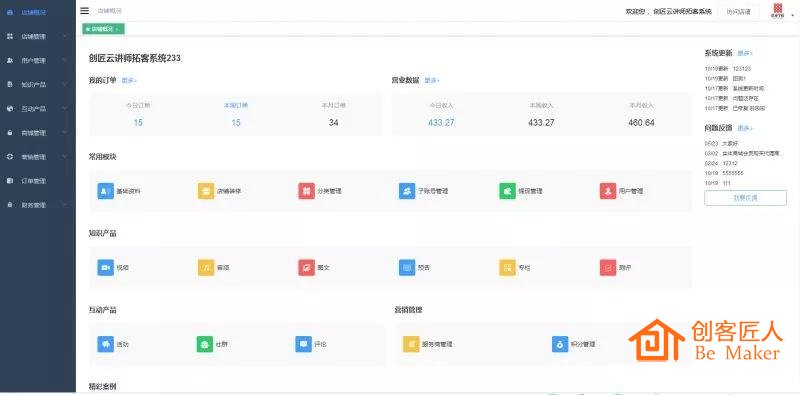Screen dimensions: 800x395
Task: Click the hamburger menu icon to collapse sidebar
Action: [x=85, y=11]
